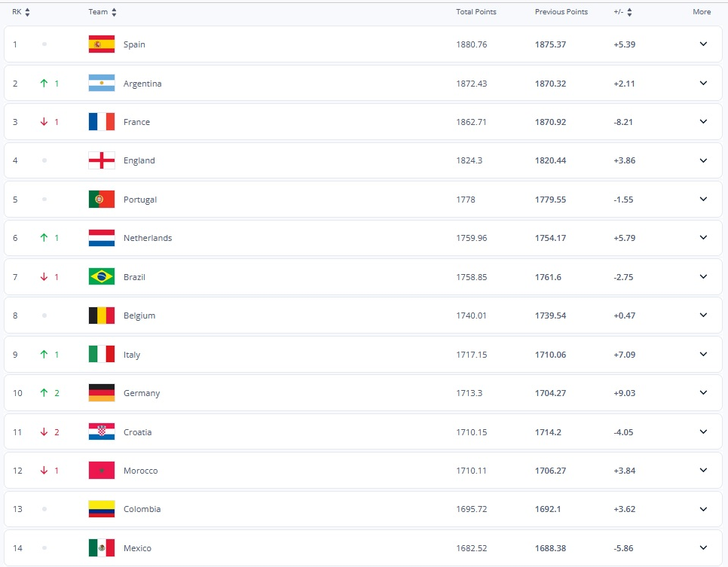The image size is (728, 567).
Task: Click the Spain flag icon
Action: 102,44
